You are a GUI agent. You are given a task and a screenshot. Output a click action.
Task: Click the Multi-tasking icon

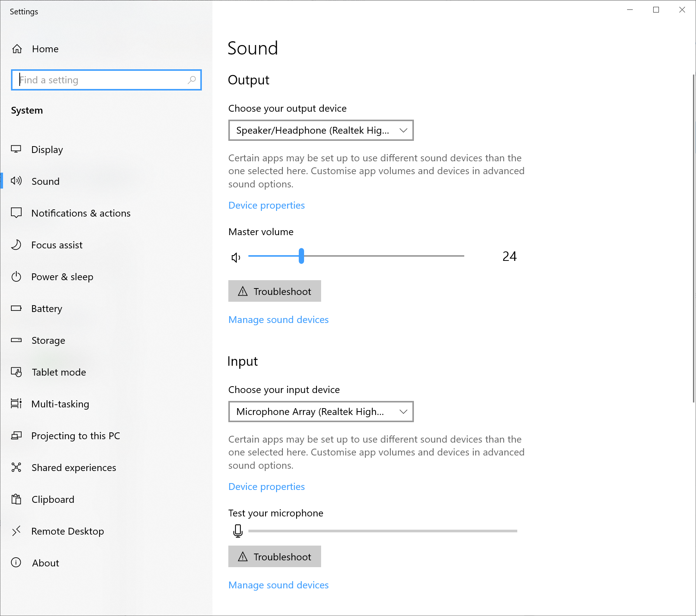click(16, 404)
